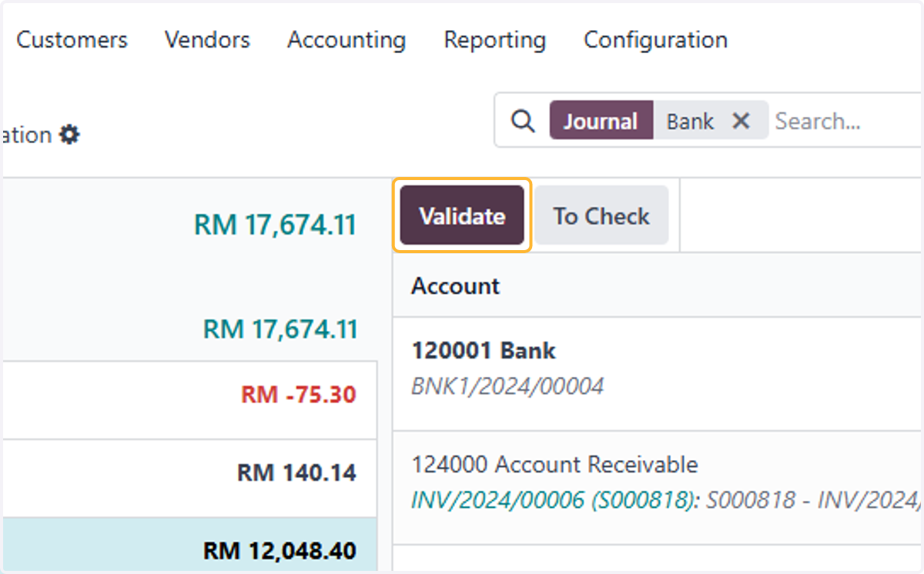Select the 124000 Account Receivable line

click(658, 488)
